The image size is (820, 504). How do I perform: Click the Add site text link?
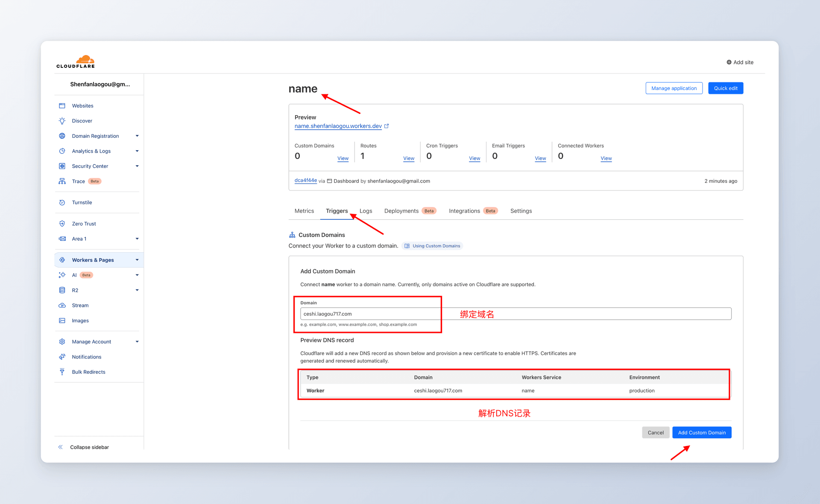point(743,62)
